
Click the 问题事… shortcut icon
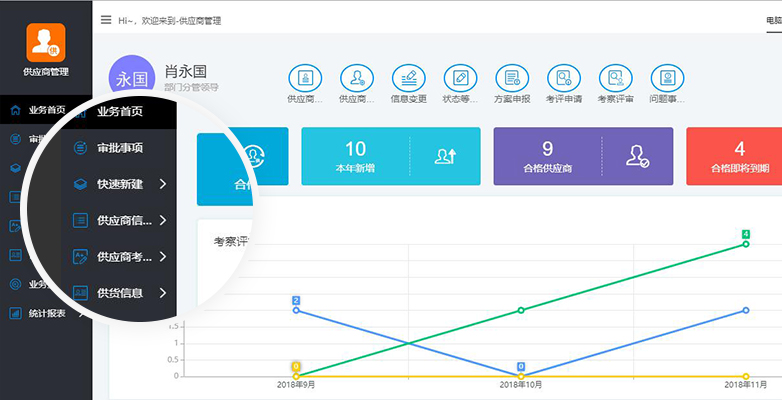coord(667,78)
